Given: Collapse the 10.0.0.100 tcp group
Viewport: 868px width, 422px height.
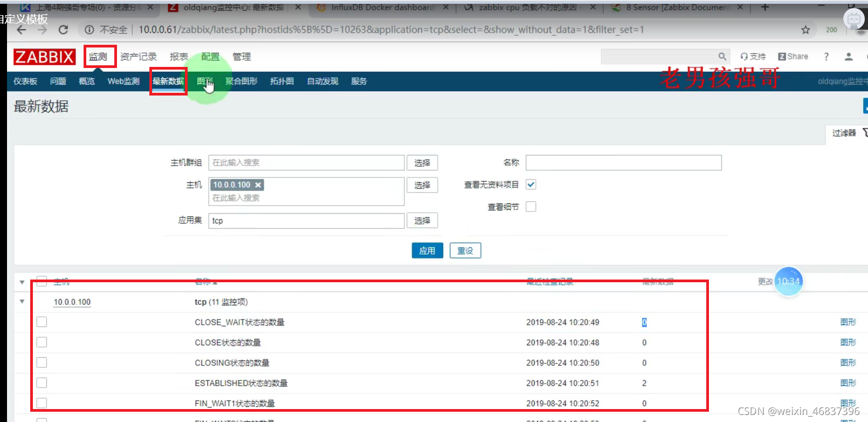Looking at the screenshot, I should tap(22, 302).
